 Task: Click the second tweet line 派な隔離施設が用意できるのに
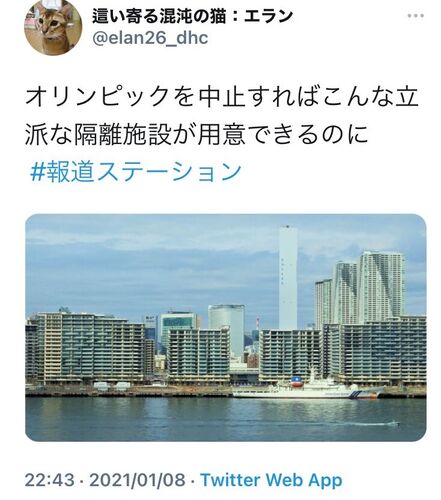(197, 134)
